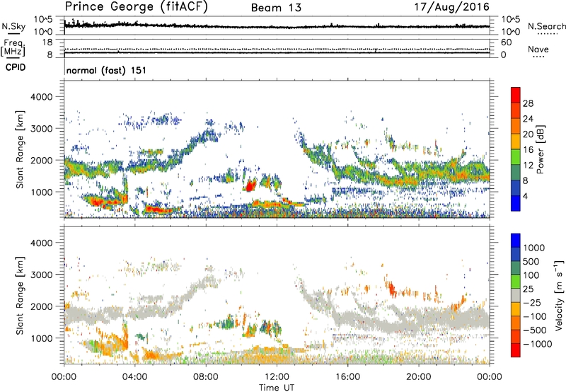
Task: Click the "-500" label on Velocity scale
Action: click(535, 330)
